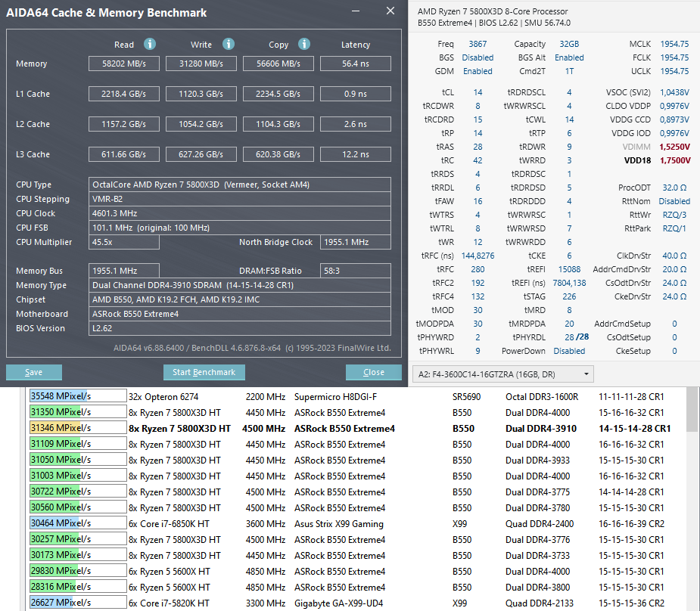Click Memory Read value 58202 MB/s

coord(124,64)
